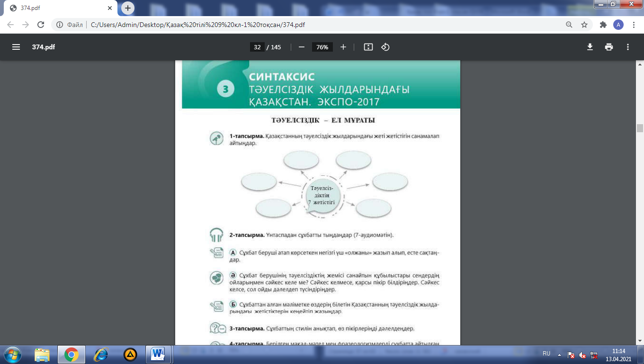Select the 374.pdf browser tab
Viewport: 644px width, 364px height.
[x=61, y=8]
